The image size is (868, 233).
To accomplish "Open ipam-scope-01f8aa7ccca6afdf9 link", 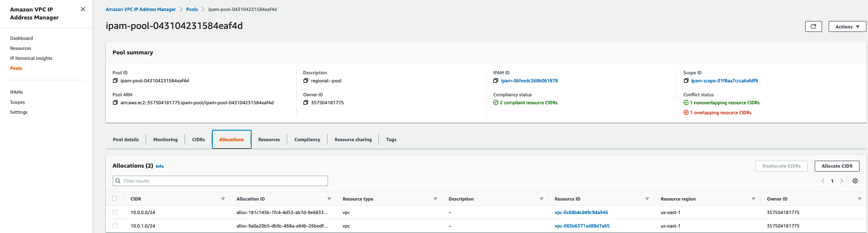I will [724, 81].
